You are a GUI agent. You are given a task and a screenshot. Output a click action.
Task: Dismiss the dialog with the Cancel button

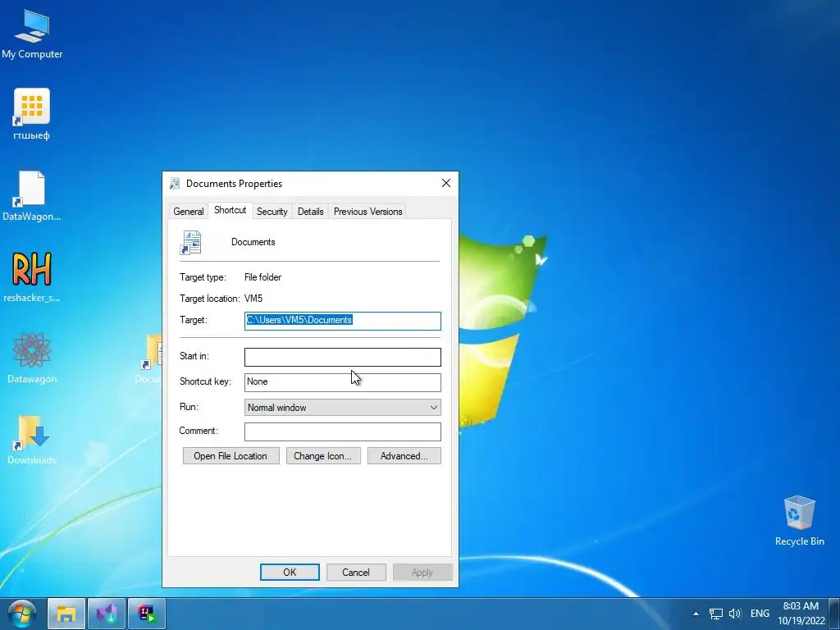(356, 572)
